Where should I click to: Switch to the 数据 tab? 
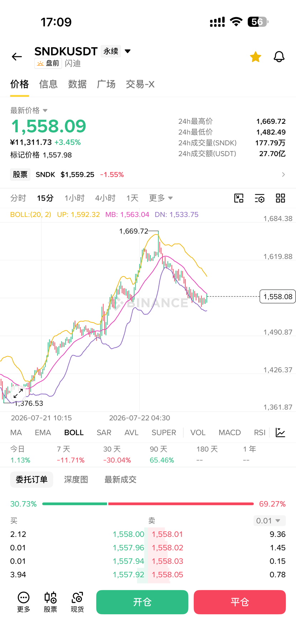[77, 84]
